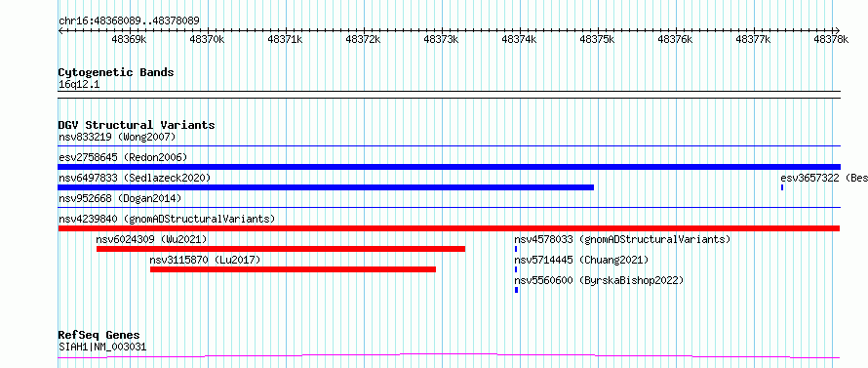Open the nsv4239840 (gnomADStructuralVariants) label
868x368 pixels.
(167, 219)
